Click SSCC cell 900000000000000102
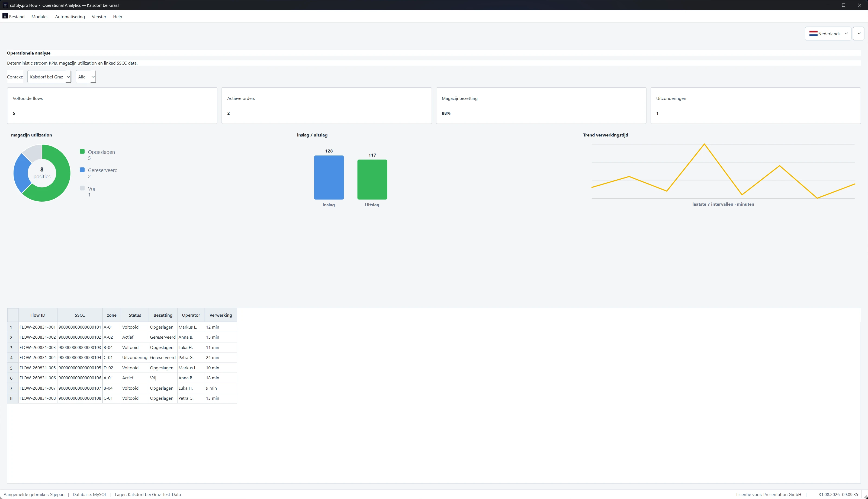 click(x=80, y=337)
